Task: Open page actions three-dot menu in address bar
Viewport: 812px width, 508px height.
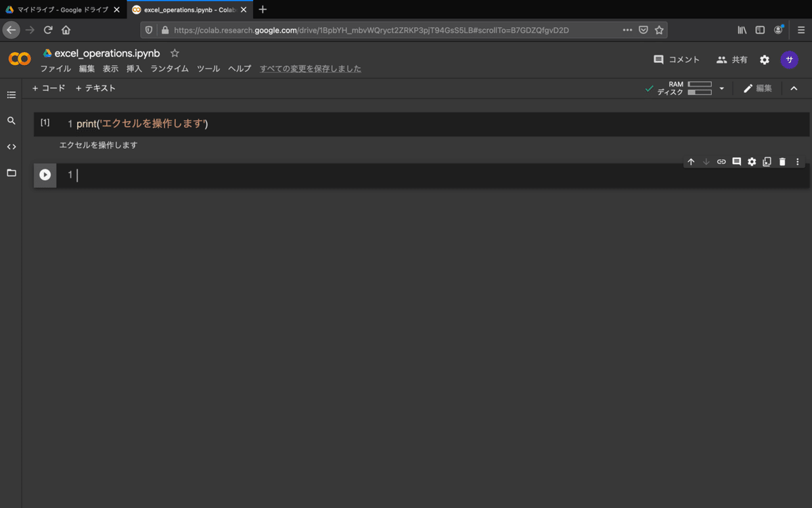Action: click(x=627, y=30)
